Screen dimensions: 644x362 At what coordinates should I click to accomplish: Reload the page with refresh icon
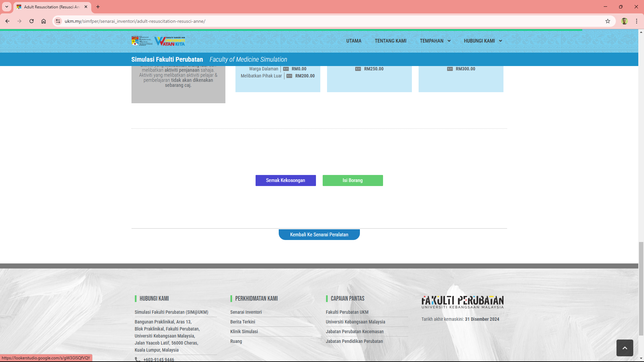[x=32, y=21]
